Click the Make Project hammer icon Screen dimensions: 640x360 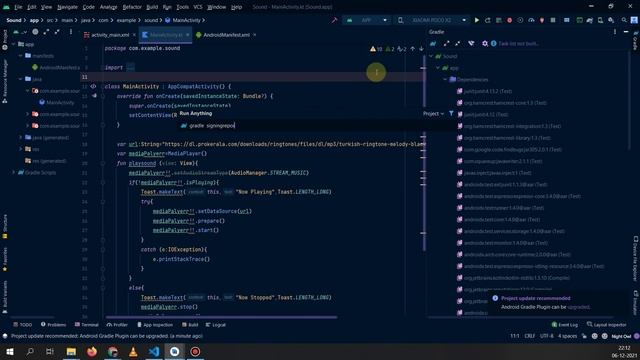335,20
